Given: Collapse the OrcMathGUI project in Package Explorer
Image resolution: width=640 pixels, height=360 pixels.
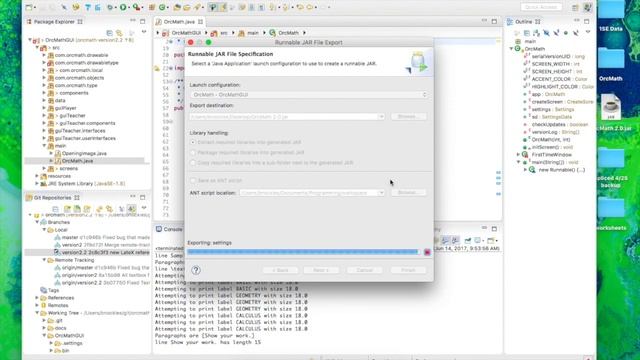Looking at the screenshot, I should (30, 40).
